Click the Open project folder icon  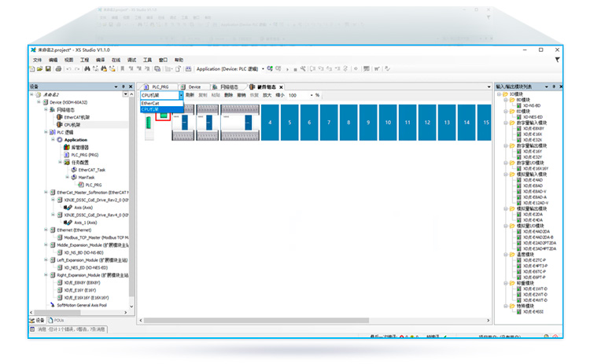click(40, 69)
